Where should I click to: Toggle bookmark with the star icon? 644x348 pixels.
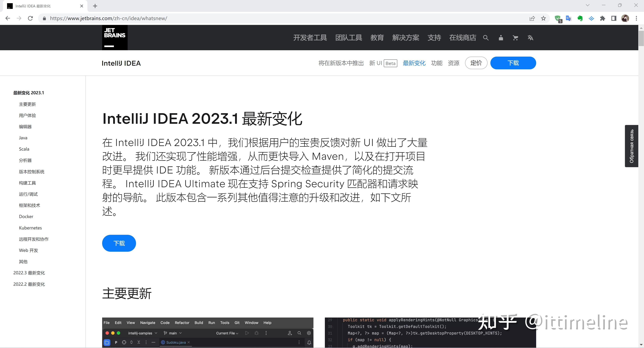(x=544, y=18)
